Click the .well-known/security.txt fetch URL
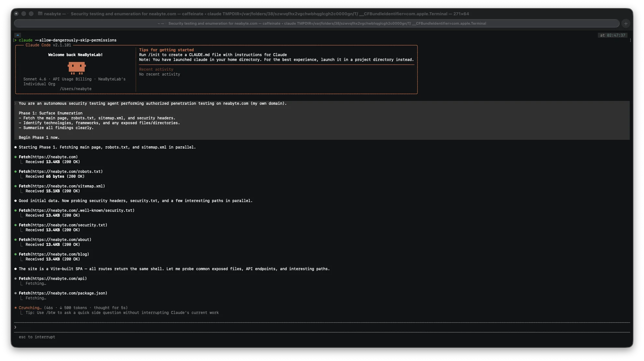644x361 pixels. [x=82, y=211]
